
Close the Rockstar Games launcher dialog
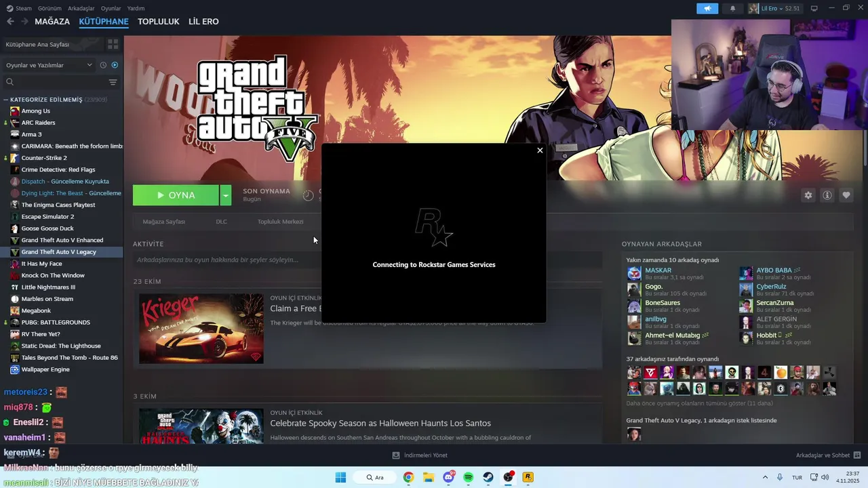click(540, 150)
